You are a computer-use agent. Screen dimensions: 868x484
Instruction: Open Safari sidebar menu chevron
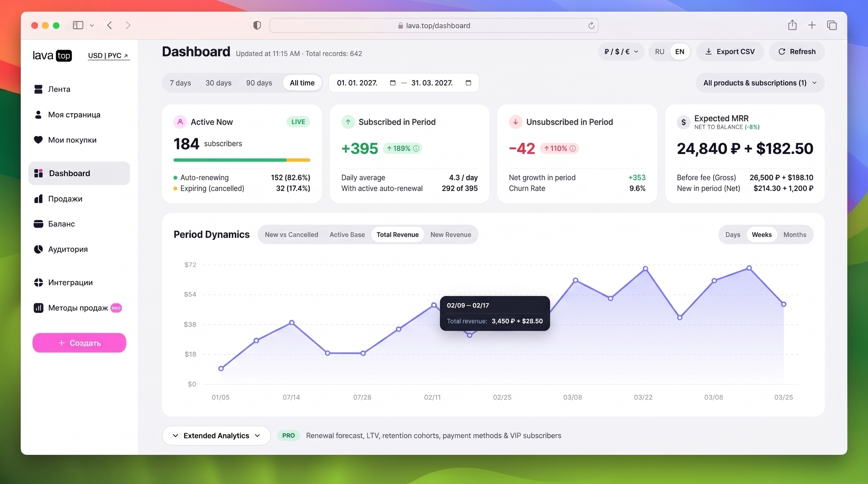coord(92,25)
